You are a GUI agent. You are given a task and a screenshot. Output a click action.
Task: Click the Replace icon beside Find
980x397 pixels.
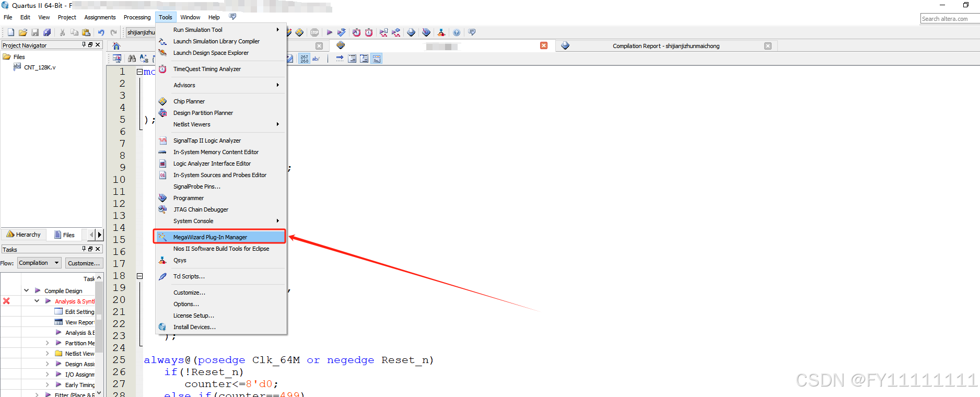144,59
